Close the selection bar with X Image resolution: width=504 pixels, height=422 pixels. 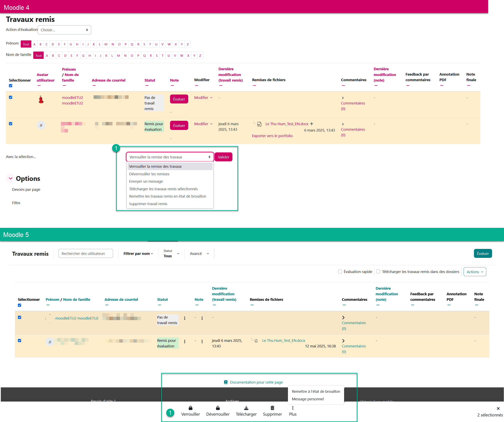(498, 408)
